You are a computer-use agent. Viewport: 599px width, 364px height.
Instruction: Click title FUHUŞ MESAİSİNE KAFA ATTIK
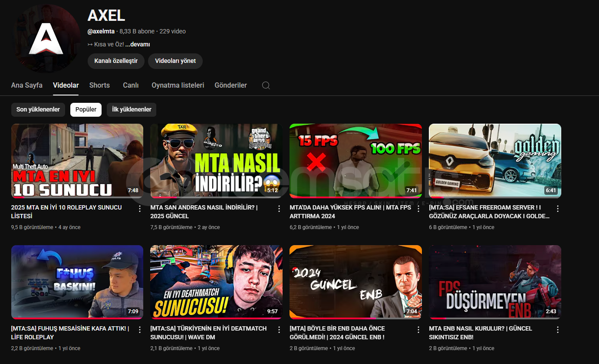(x=70, y=333)
